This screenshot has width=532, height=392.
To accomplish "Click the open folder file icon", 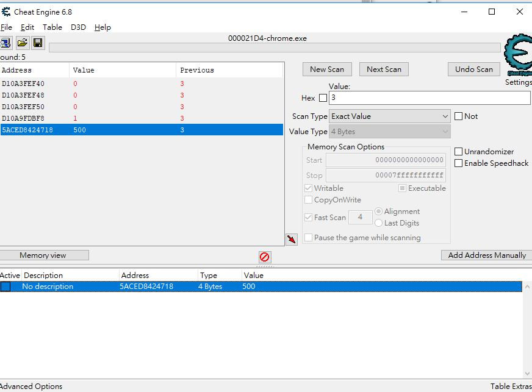I will point(23,43).
